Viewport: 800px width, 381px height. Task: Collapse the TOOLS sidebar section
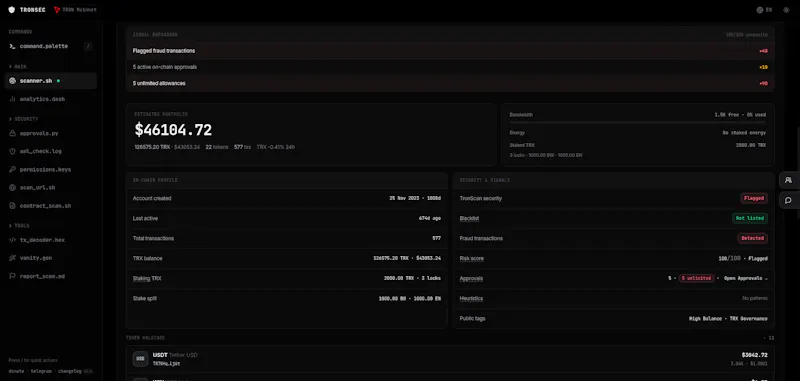(x=19, y=225)
